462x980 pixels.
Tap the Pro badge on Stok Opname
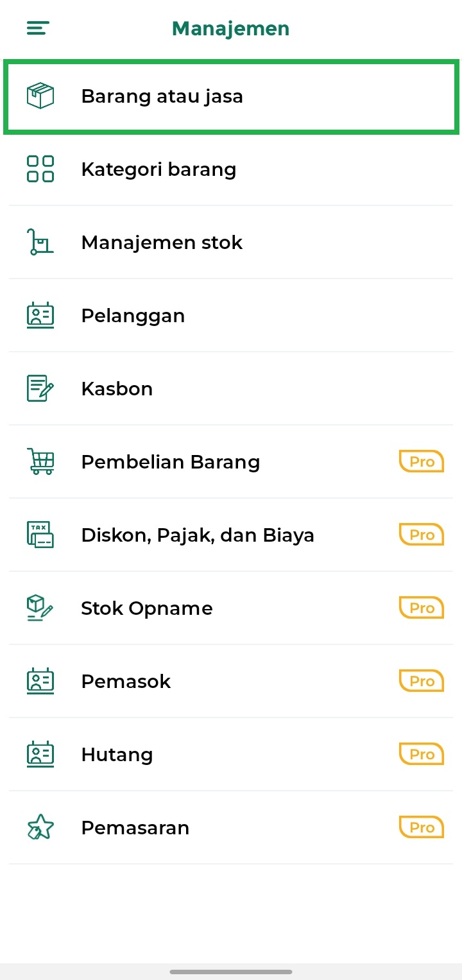pos(422,608)
